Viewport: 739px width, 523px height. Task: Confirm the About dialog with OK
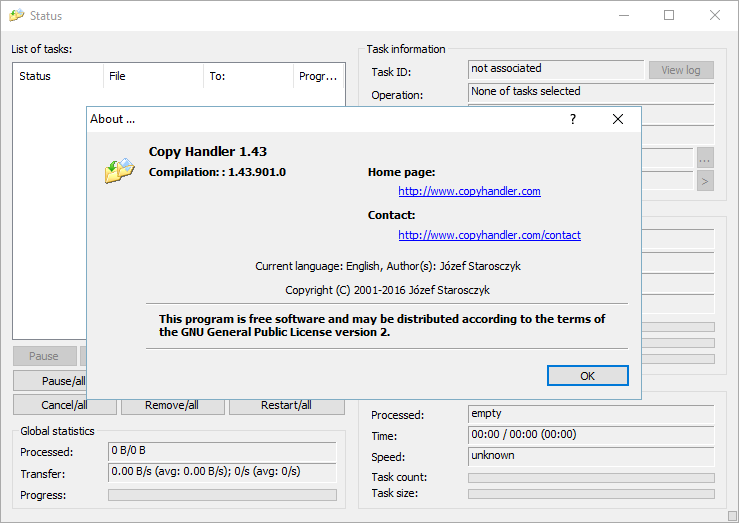588,376
